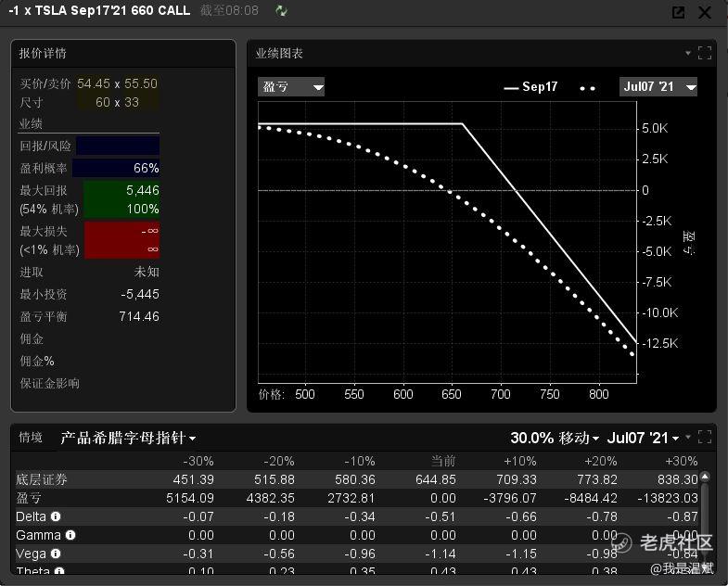Viewport: 728px width, 586px height.
Task: Open performance chart panel small arrow menu
Action: click(688, 53)
